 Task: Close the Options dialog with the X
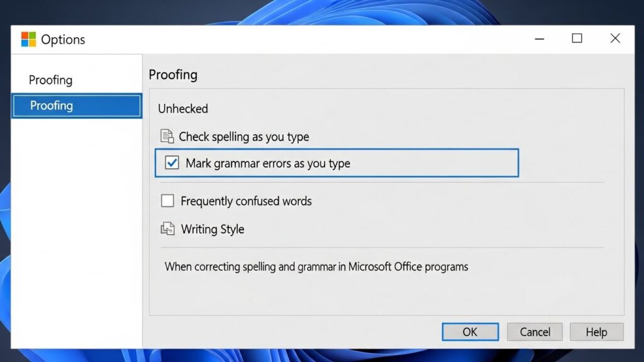[x=615, y=39]
